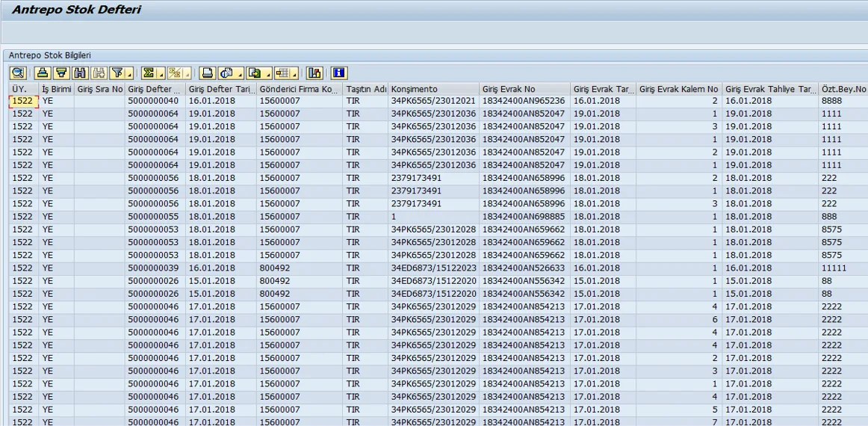
Task: Apply the Set Filter funnel icon
Action: coord(117,72)
